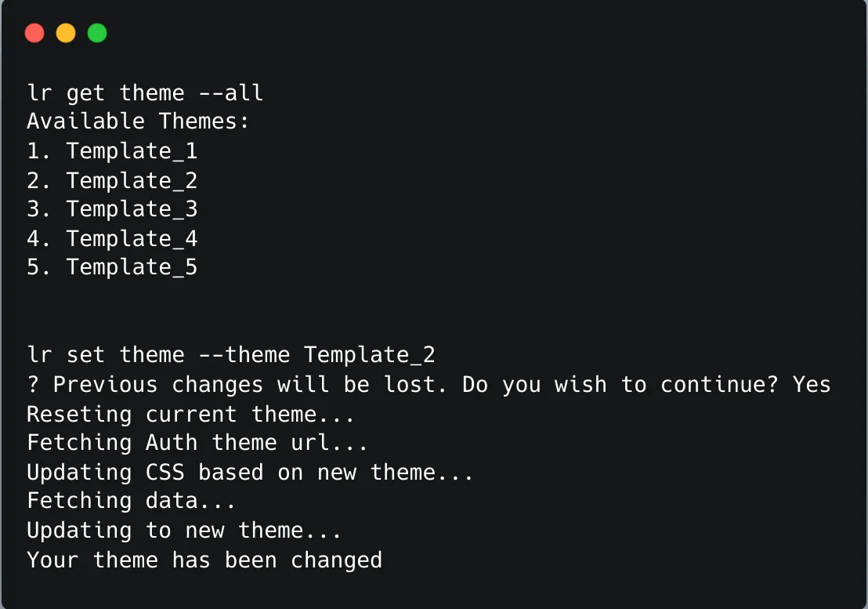The width and height of the screenshot is (868, 609).
Task: Click the green maximize window button
Action: tap(97, 33)
